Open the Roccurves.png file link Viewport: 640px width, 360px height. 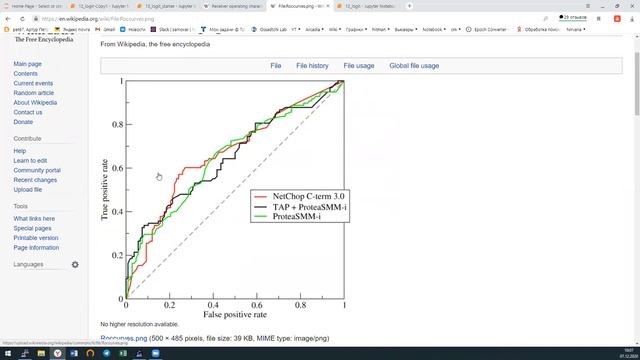click(x=124, y=338)
